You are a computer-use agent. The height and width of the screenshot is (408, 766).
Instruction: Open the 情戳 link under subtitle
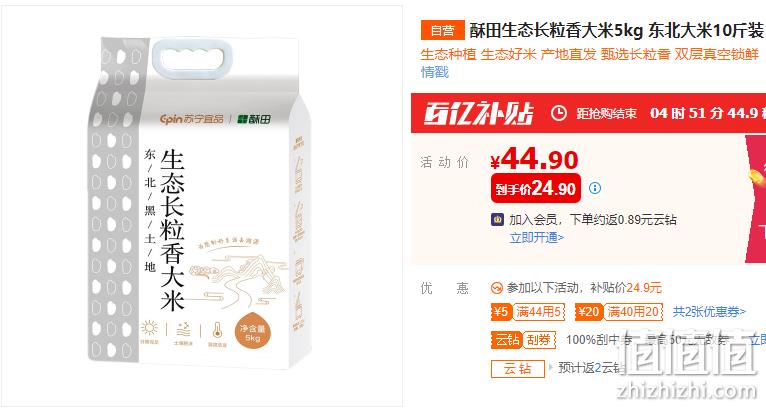click(x=435, y=72)
